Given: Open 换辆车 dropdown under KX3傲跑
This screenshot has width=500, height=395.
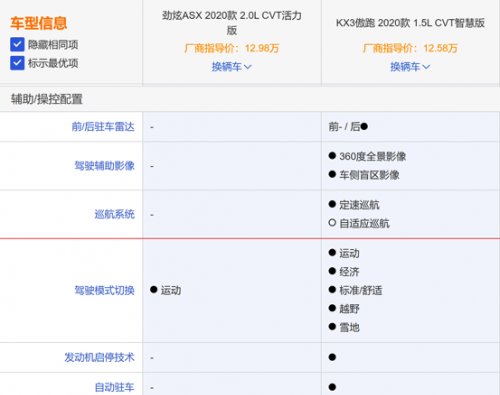Looking at the screenshot, I should click(410, 67).
